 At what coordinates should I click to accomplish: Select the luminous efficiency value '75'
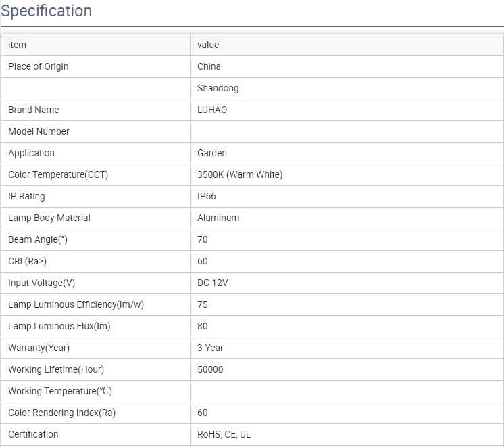[203, 304]
